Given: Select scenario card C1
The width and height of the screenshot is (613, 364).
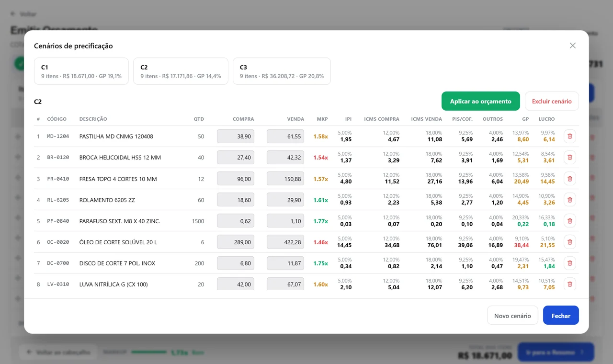Looking at the screenshot, I should [81, 71].
